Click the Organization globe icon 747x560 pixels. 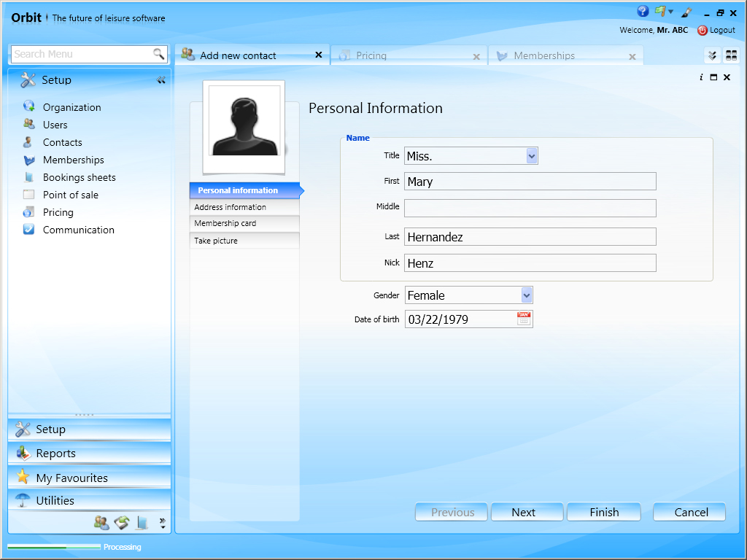coord(28,106)
